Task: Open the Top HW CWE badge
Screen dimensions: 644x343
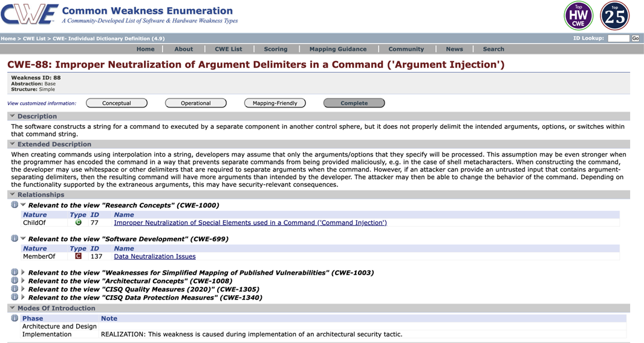Action: point(578,16)
